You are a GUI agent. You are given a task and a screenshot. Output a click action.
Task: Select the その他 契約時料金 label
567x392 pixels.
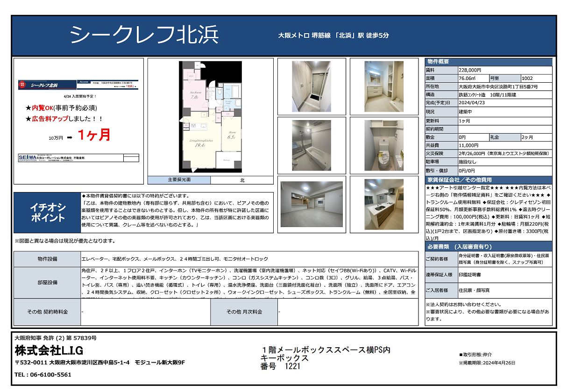click(x=47, y=312)
